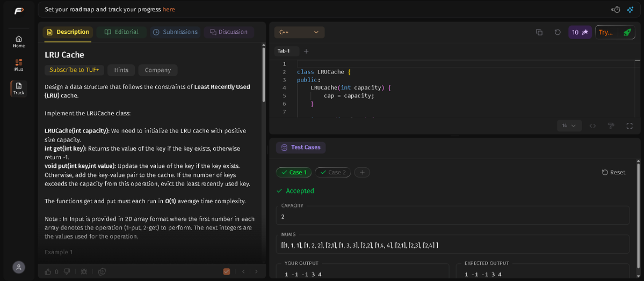
Task: Select the Test Cases tab
Action: pos(301,147)
